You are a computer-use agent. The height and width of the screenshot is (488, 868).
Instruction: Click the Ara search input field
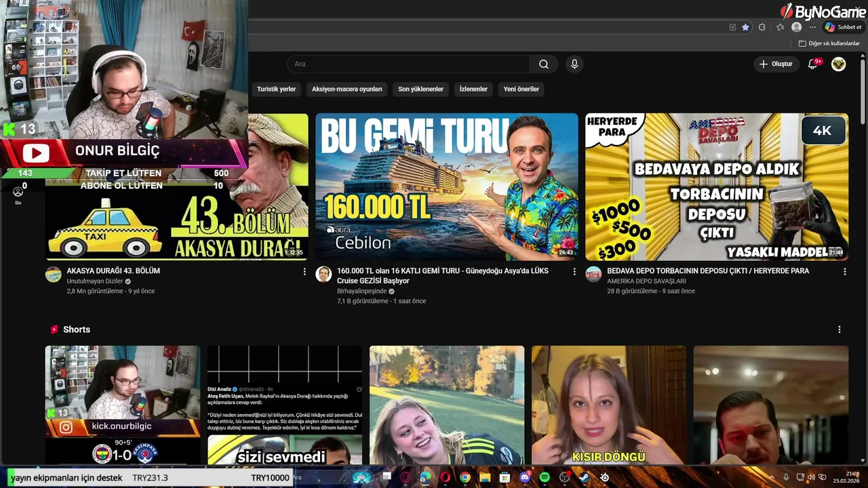click(x=409, y=64)
